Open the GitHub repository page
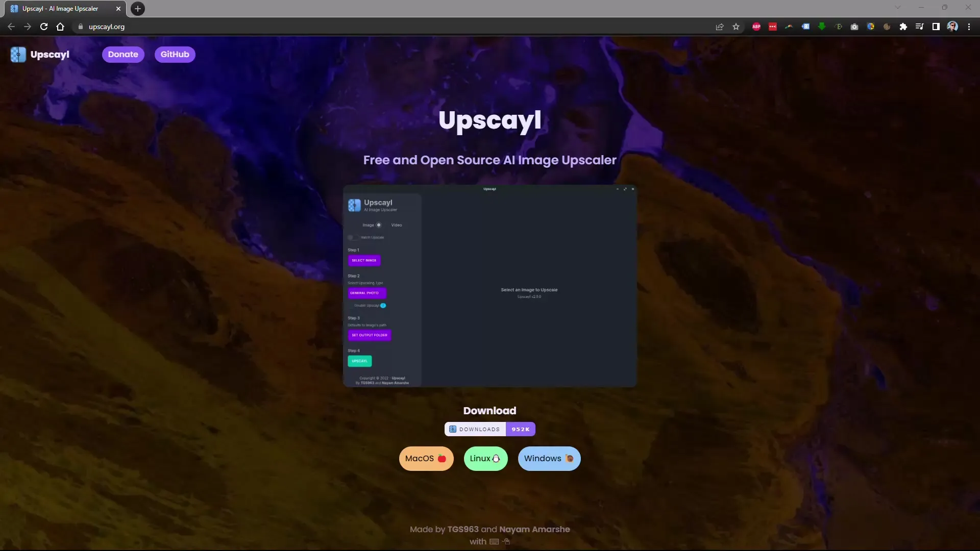 tap(175, 54)
